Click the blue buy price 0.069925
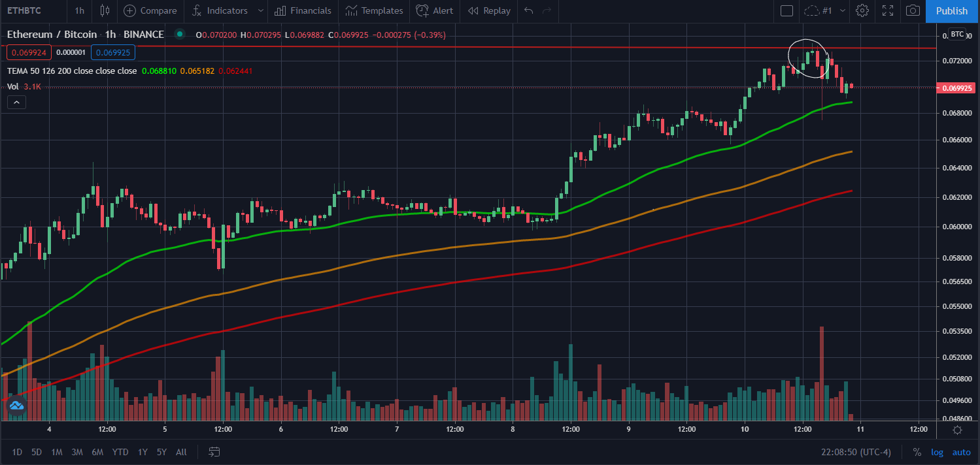This screenshot has height=465, width=980. (x=113, y=52)
